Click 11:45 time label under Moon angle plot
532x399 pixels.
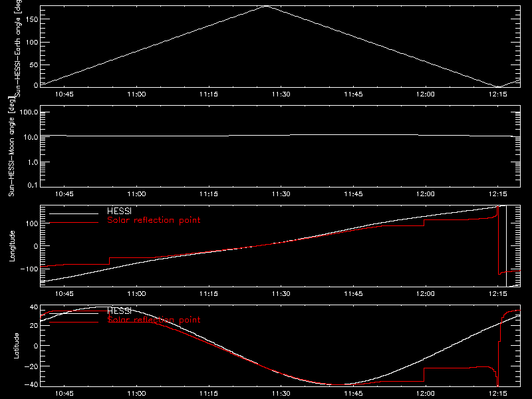point(353,194)
